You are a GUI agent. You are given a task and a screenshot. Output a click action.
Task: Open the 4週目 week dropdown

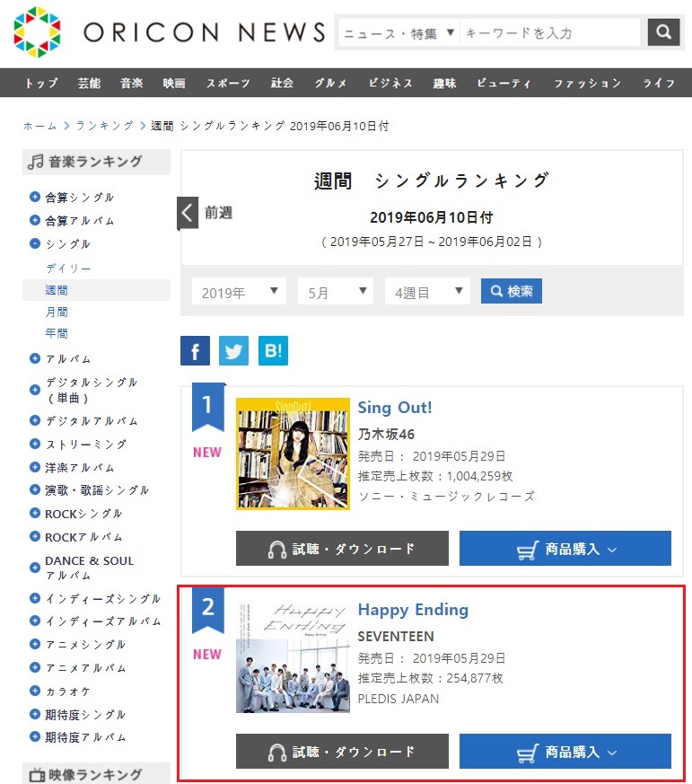pos(427,292)
